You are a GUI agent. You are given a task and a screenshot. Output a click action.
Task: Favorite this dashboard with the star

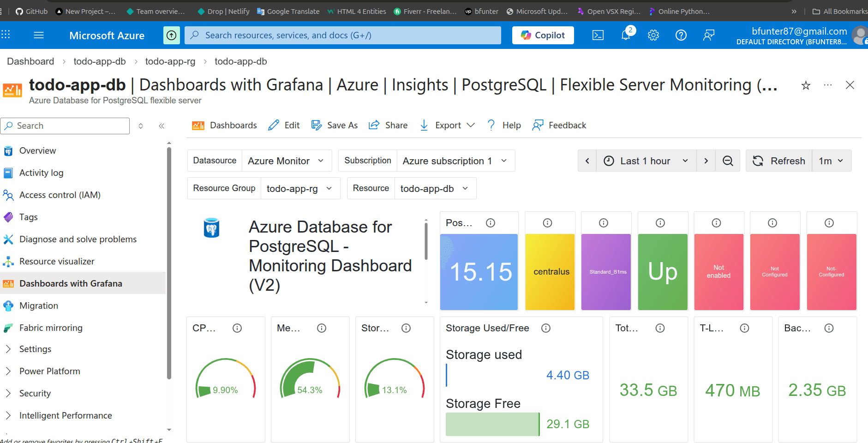point(806,85)
